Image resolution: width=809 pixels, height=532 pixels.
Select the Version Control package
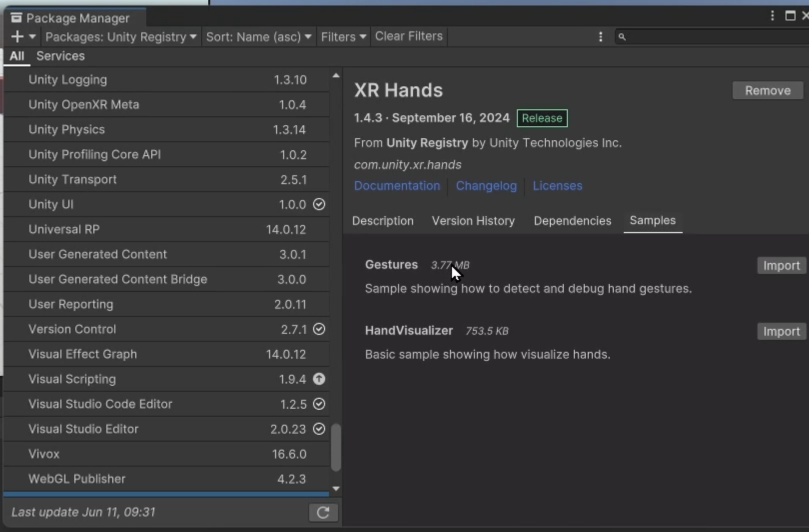click(166, 329)
